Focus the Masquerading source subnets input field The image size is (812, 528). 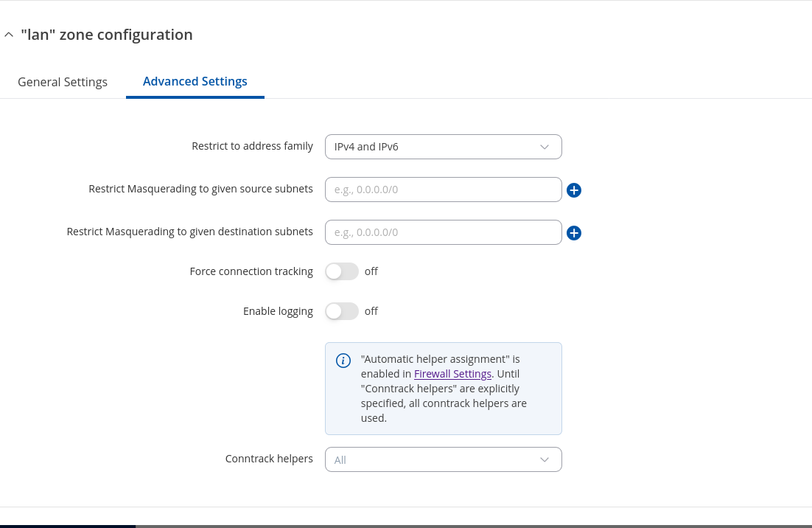[x=442, y=190]
